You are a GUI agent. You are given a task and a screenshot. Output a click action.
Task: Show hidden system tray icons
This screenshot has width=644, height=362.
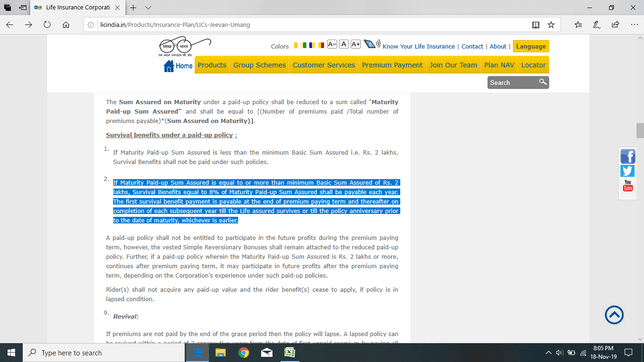[x=548, y=353]
